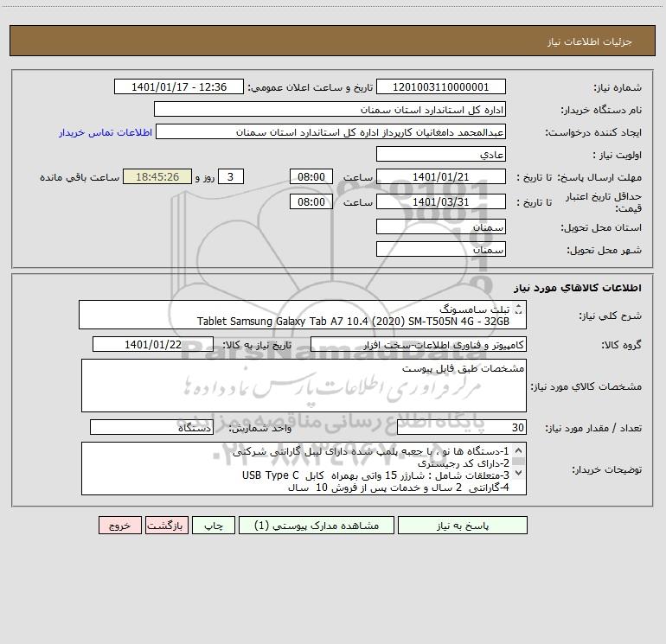Click label واحد شمارش
The height and width of the screenshot is (644, 666).
click(x=260, y=428)
